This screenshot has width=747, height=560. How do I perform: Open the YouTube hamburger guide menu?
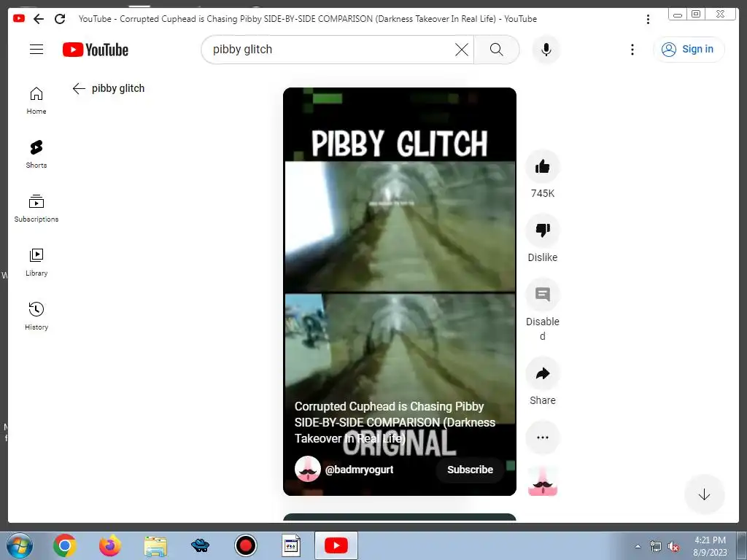36,50
